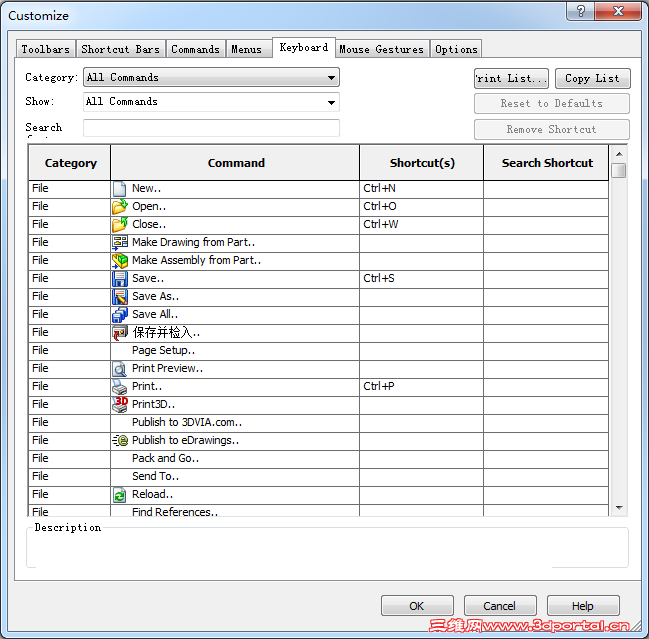
Task: Click the Print3D icon
Action: (x=120, y=405)
